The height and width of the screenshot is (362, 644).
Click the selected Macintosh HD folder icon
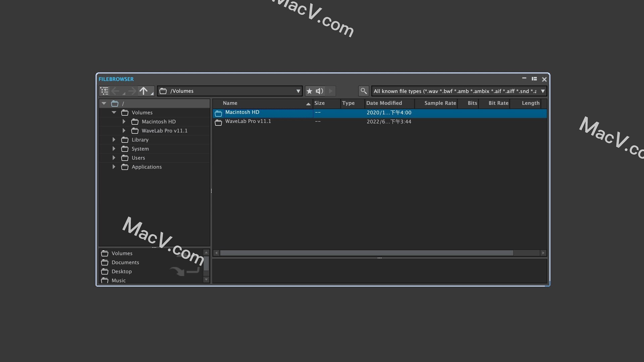pos(218,113)
